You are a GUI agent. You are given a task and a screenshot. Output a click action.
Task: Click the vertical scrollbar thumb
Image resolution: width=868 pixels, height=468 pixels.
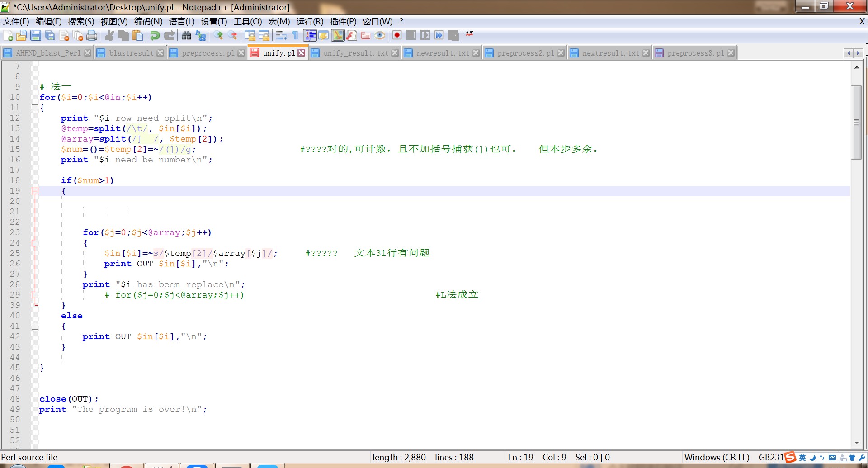click(856, 122)
